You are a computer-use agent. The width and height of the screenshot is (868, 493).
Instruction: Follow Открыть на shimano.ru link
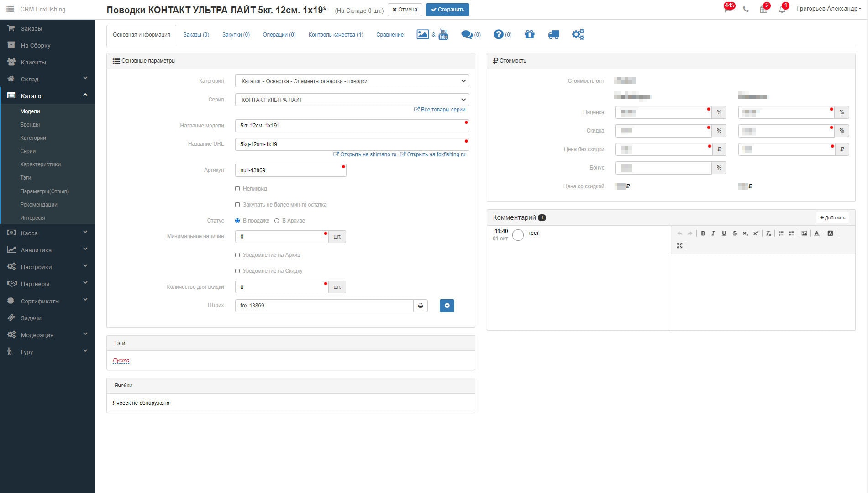click(365, 154)
